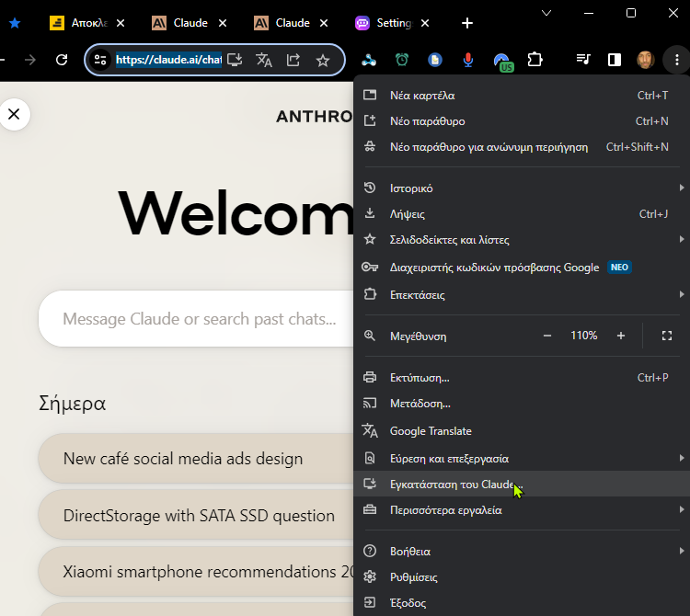690x616 pixels.
Task: Select Μετάδοση... menu item
Action: pyautogui.click(x=521, y=404)
